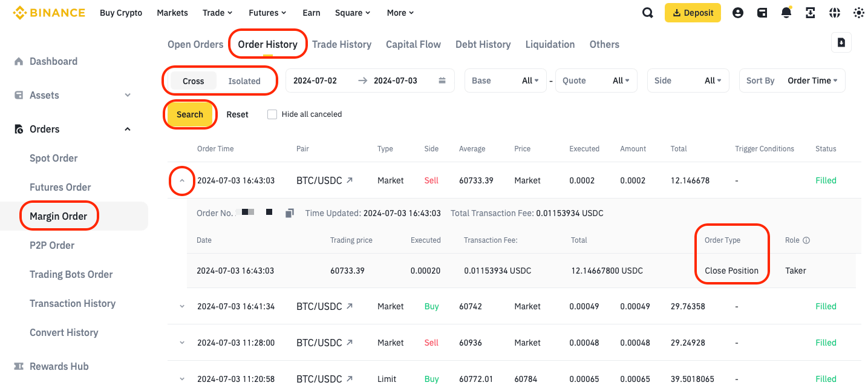
Task: Collapse the 16:43:03 order details
Action: coord(182,180)
